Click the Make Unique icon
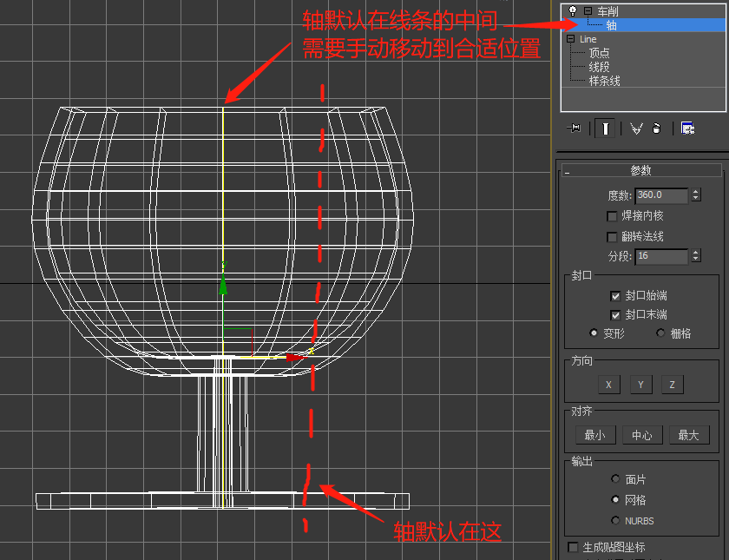729x560 pixels. 636,128
